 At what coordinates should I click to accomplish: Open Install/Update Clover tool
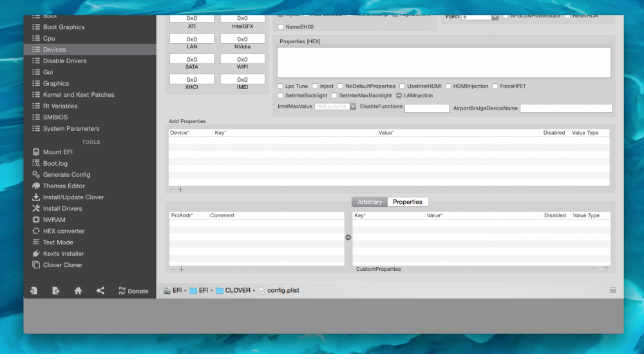73,197
